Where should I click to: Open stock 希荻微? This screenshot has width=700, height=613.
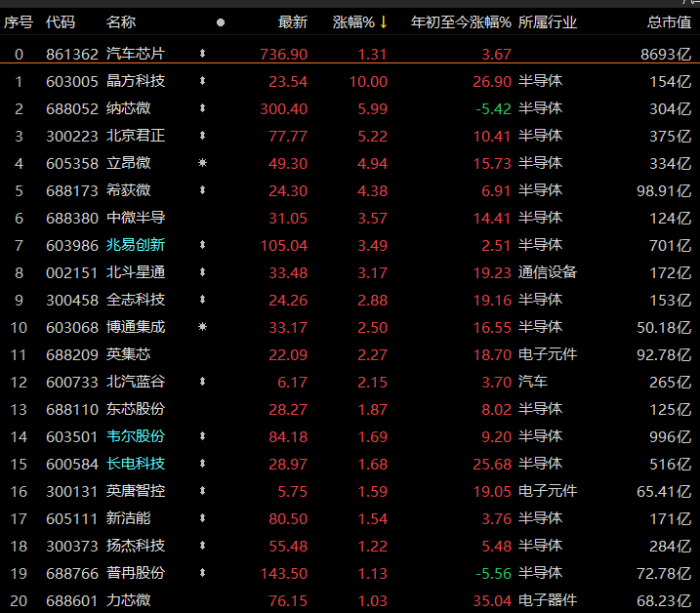129,190
